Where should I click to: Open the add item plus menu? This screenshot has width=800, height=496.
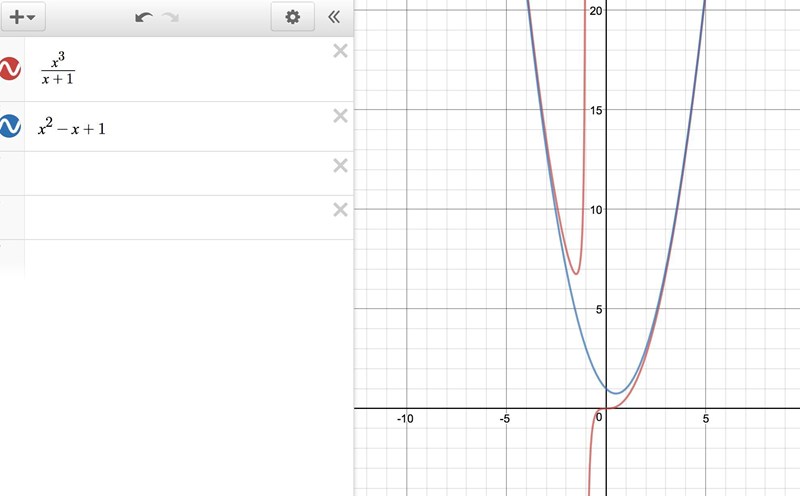[x=22, y=17]
